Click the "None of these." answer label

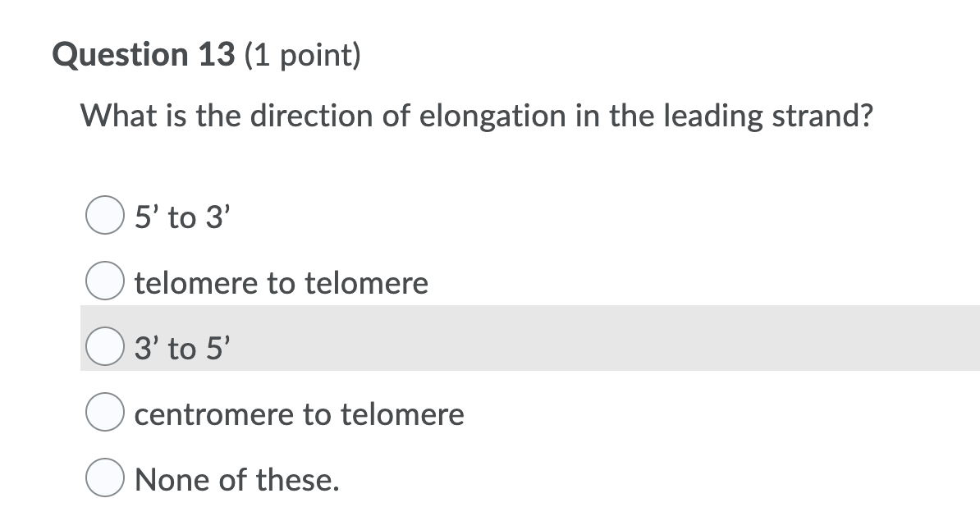237,479
